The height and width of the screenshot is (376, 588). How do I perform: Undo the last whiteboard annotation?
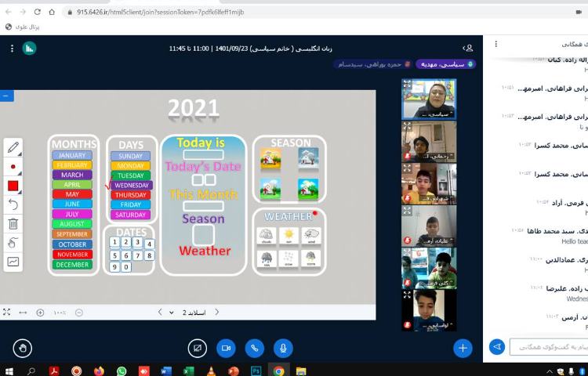[x=13, y=204]
